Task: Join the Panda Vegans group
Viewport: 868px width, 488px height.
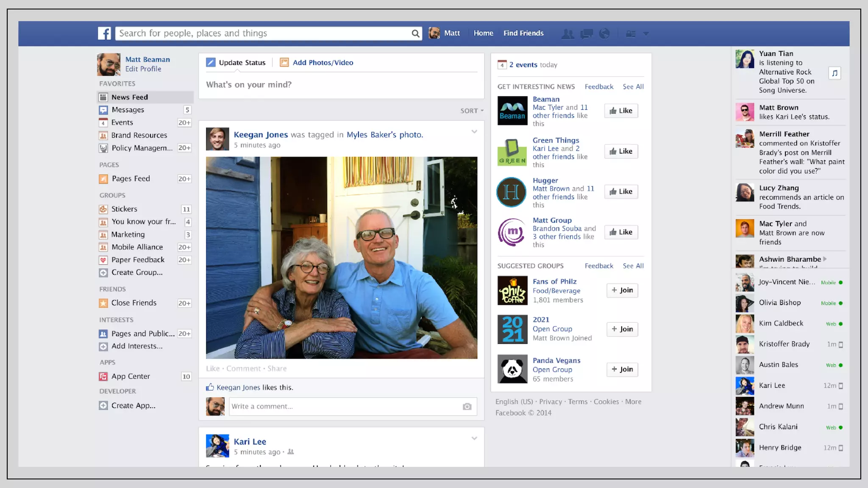Action: [622, 369]
